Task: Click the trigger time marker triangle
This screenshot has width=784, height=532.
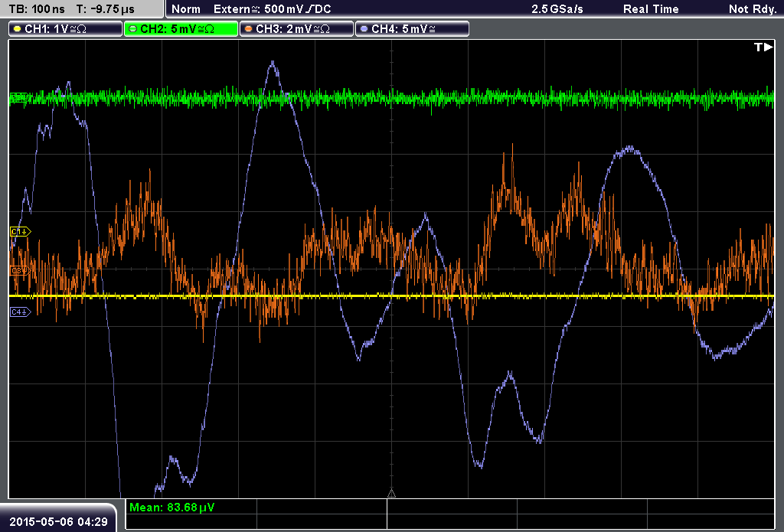Action: (x=391, y=494)
